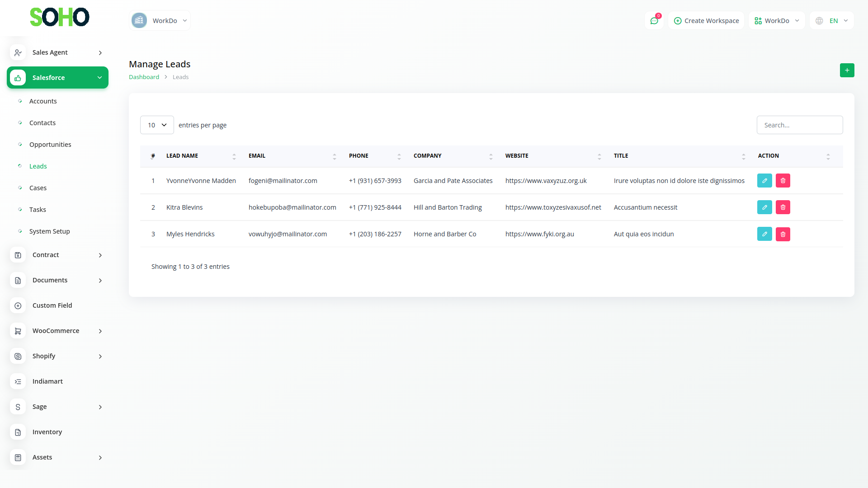The height and width of the screenshot is (488, 868).
Task: Click the Create Workspace button
Action: point(706,21)
